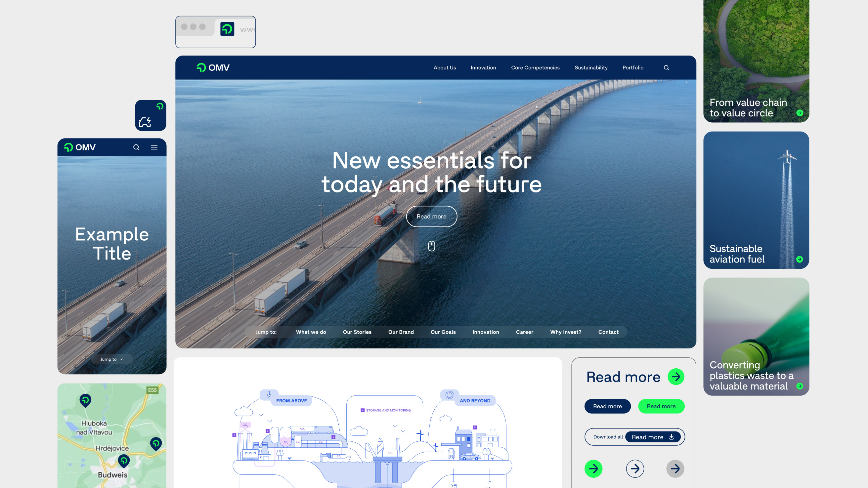Click the Why Invest? jump link
The height and width of the screenshot is (488, 868).
point(565,332)
